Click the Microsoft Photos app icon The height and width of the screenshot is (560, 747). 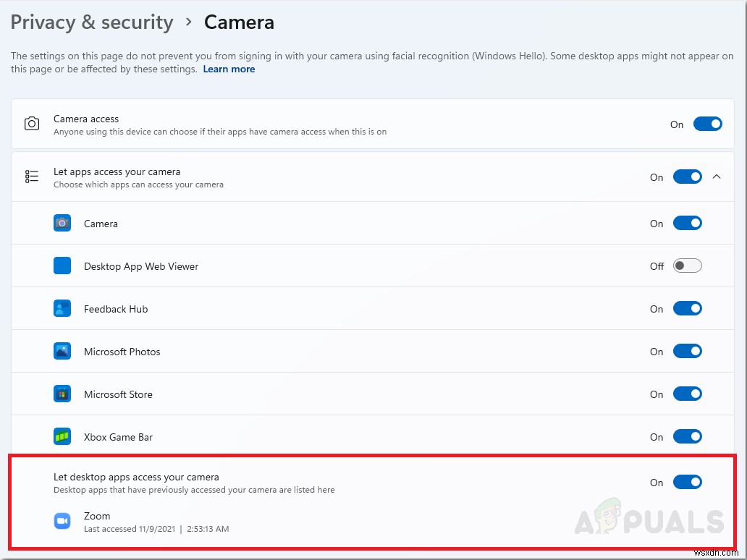[x=62, y=351]
